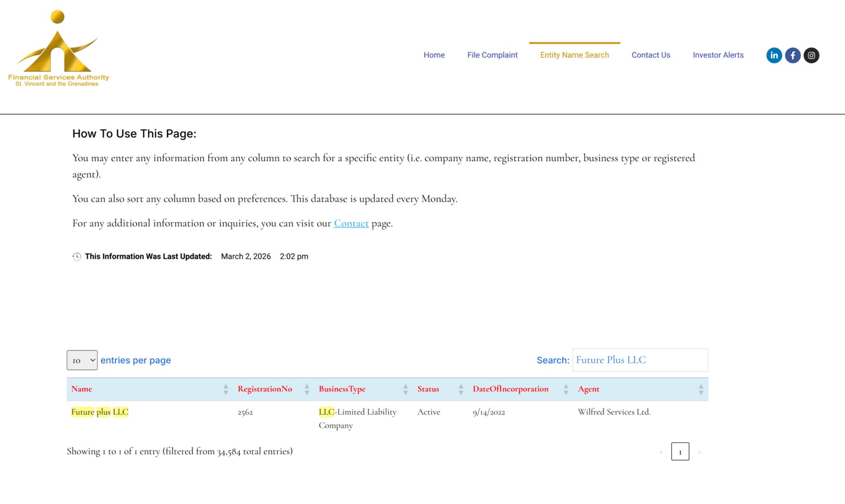Sort by Agent column header
Image resolution: width=845 pixels, height=504 pixels.
click(x=588, y=389)
